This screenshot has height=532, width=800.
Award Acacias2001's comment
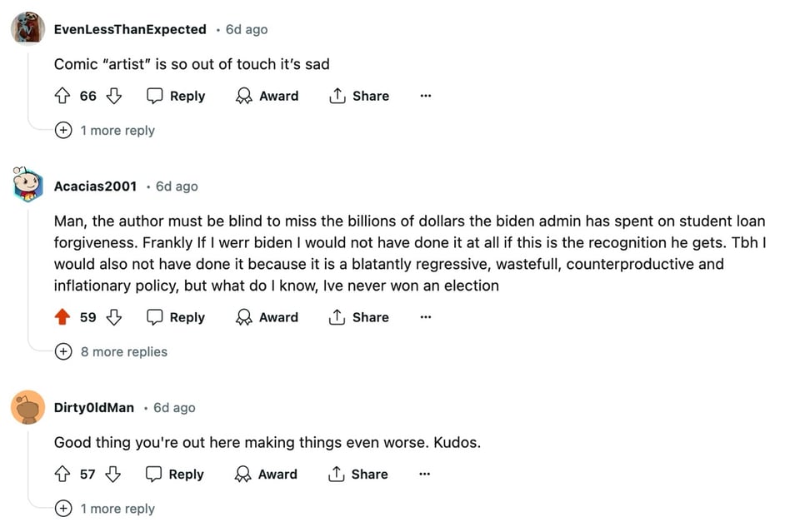tap(267, 317)
